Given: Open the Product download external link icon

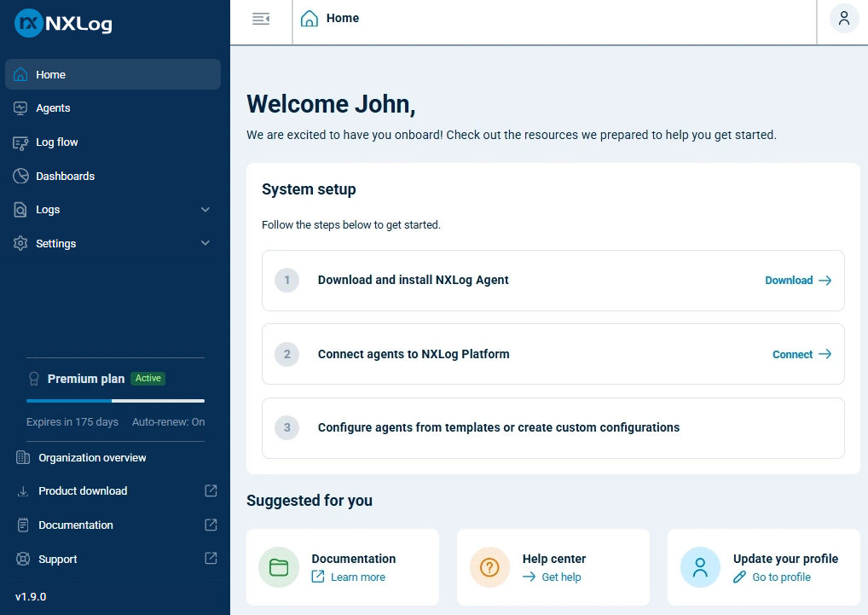Looking at the screenshot, I should 210,490.
